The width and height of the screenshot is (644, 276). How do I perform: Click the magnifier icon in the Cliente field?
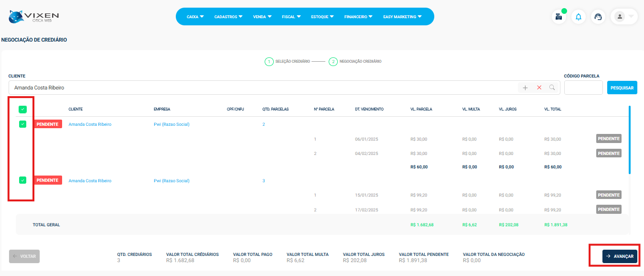coord(552,88)
